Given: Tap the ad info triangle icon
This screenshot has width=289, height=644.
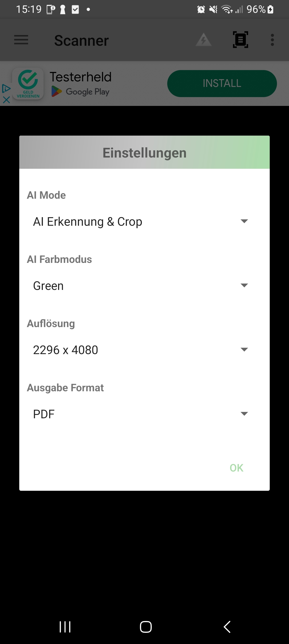Looking at the screenshot, I should click(x=6, y=89).
